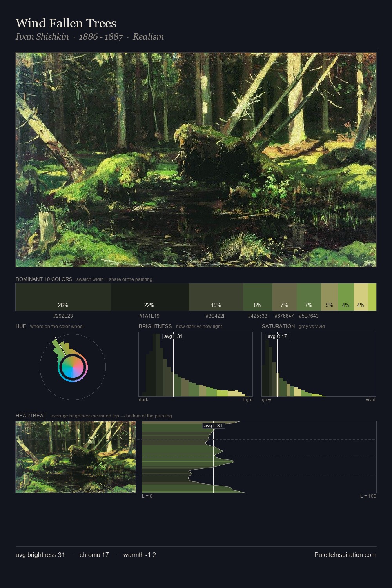The image size is (392, 588).
Task: Click the heartbeat scan description caption
Action: (x=111, y=416)
